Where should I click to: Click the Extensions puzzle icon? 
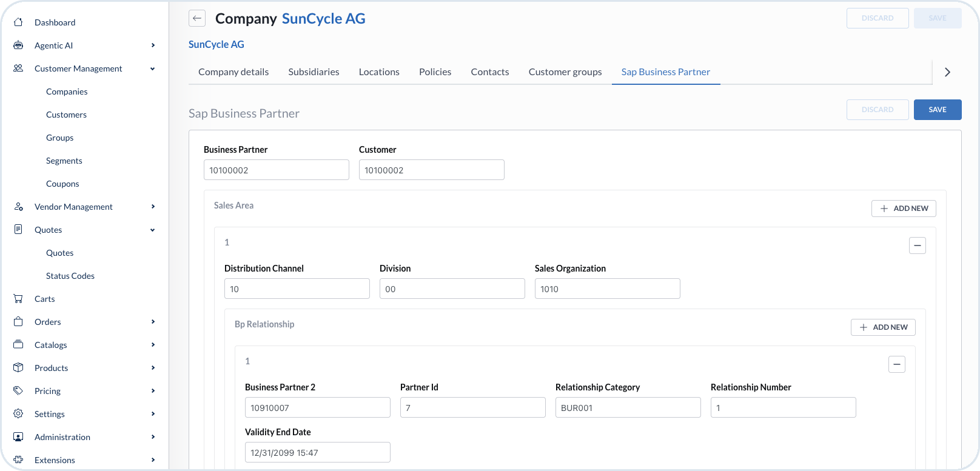18,460
